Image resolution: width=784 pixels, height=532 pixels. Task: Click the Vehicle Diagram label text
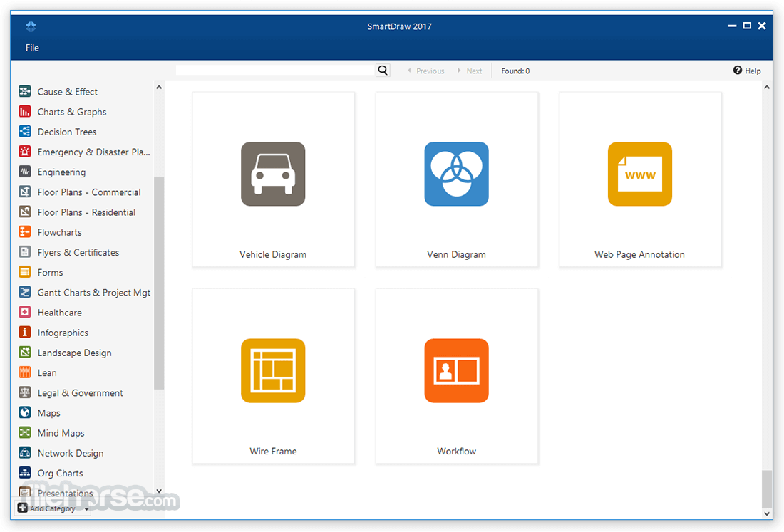coord(273,254)
